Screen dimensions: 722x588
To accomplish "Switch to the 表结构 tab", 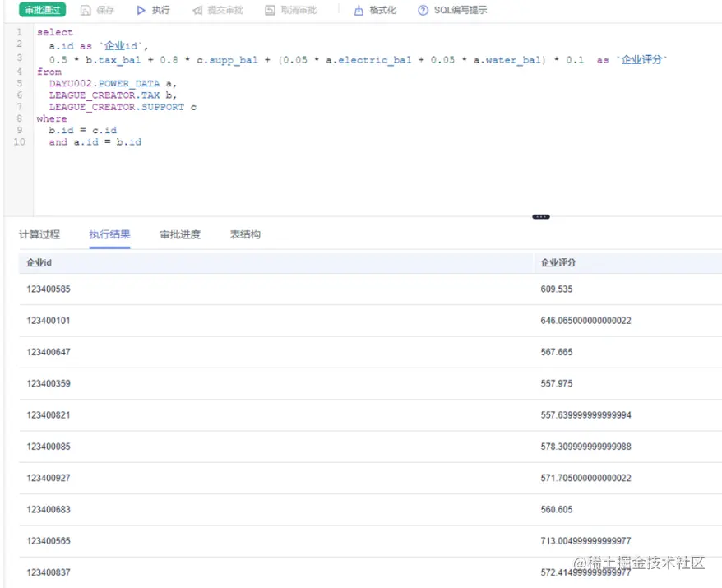I will point(245,234).
